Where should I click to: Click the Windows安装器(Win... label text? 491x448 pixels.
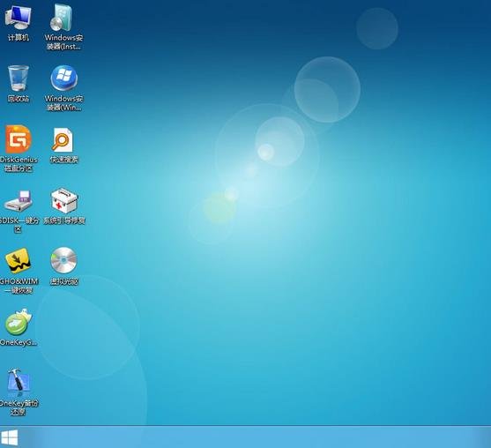point(63,103)
